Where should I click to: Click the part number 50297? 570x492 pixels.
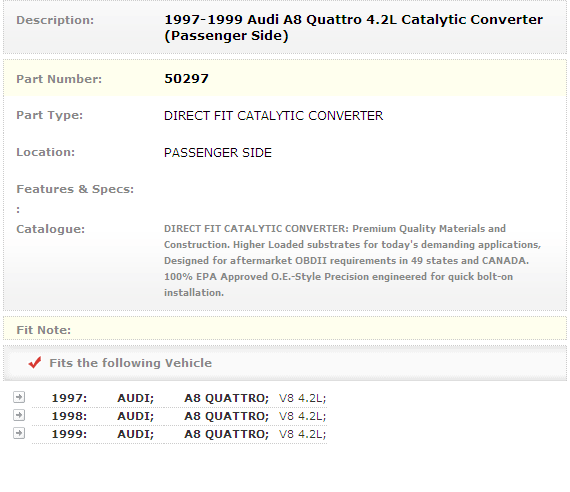[186, 79]
